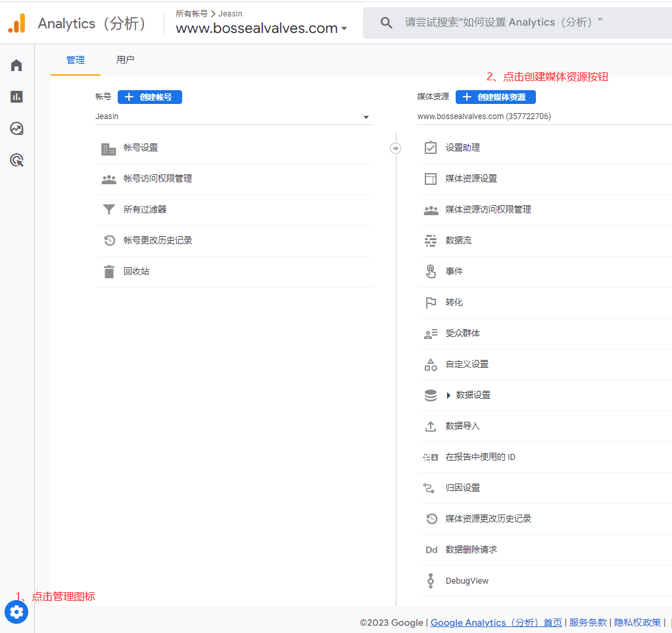The height and width of the screenshot is (633, 672).
Task: Click the path icon for 归因设置
Action: point(429,488)
